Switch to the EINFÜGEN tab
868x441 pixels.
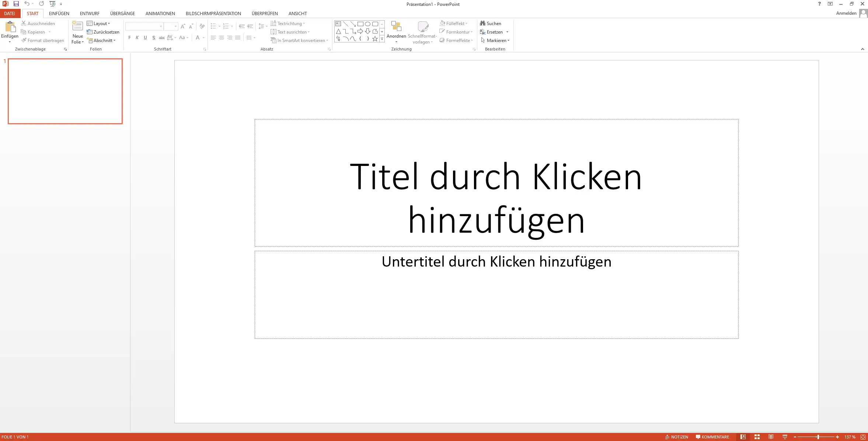point(59,13)
